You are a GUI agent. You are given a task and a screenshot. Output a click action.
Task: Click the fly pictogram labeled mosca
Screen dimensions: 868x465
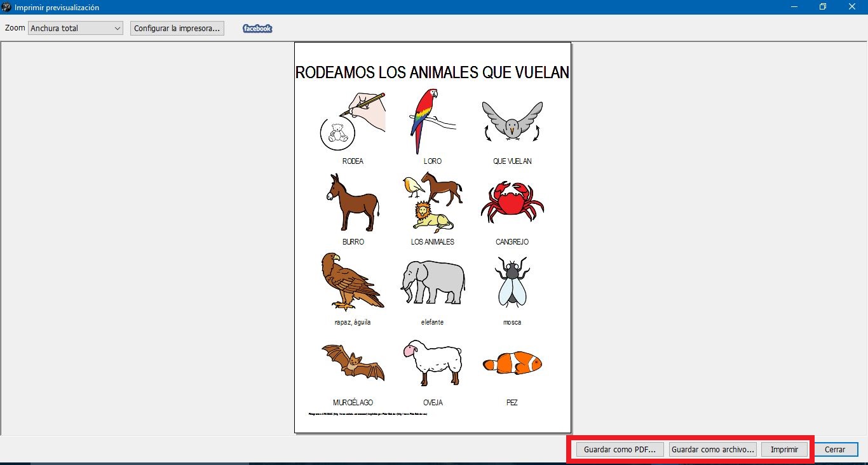(x=512, y=282)
